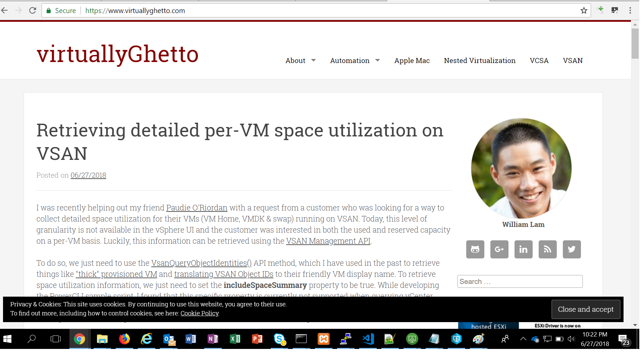This screenshot has height=362, width=644.
Task: Follow the VSAN Management API link
Action: 328,241
